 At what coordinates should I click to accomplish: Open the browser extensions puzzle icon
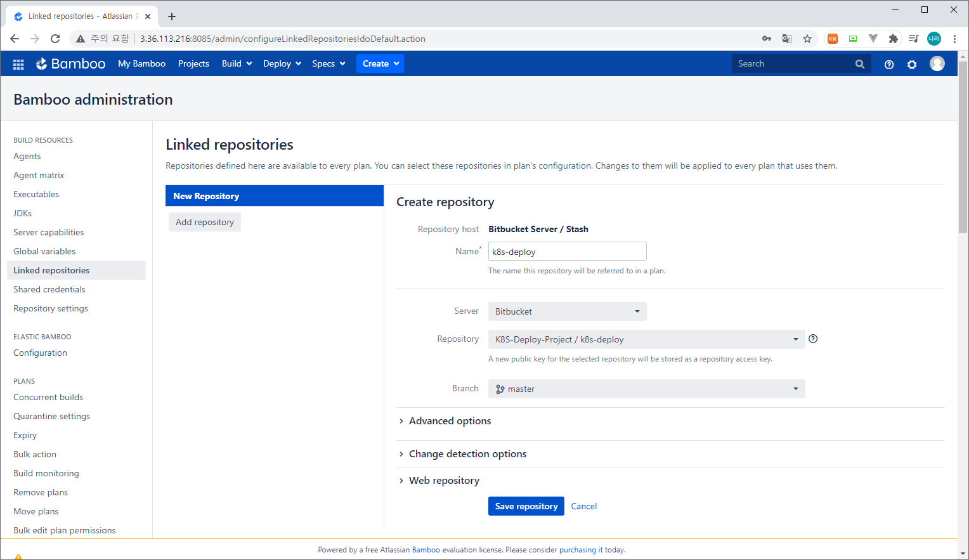pyautogui.click(x=894, y=39)
